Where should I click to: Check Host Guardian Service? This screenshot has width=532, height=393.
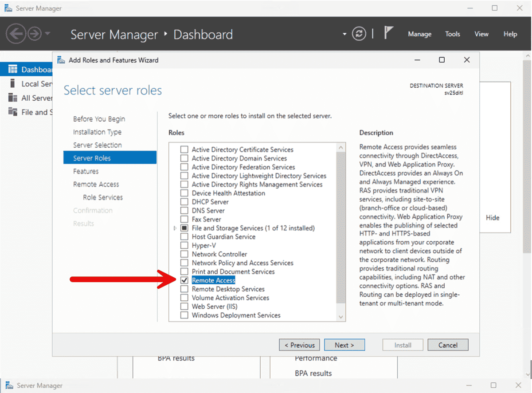pyautogui.click(x=184, y=236)
